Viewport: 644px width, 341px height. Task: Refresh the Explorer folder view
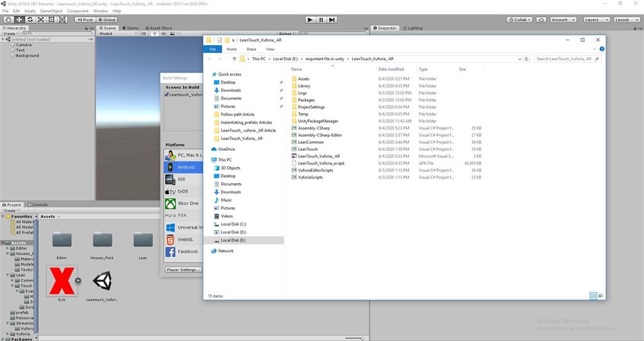(526, 58)
